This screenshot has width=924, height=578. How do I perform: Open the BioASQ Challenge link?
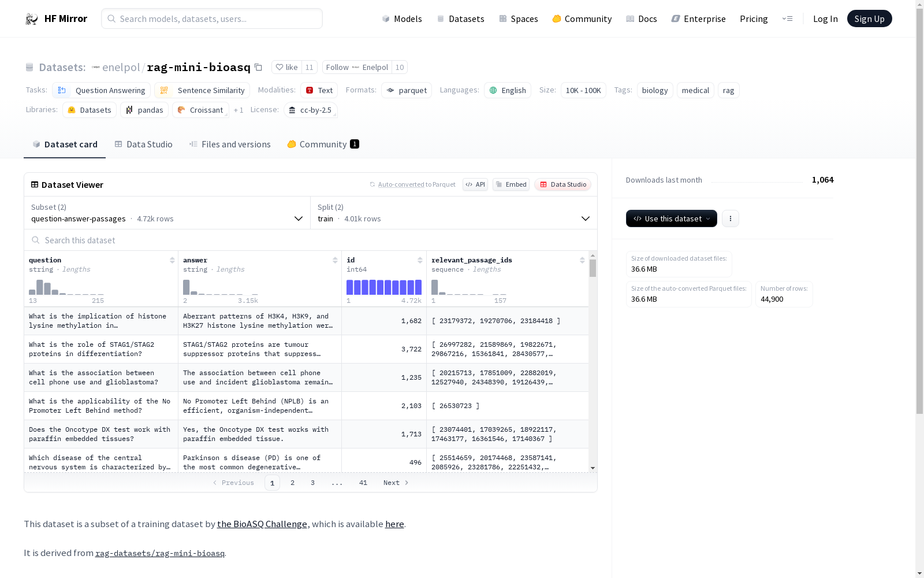[262, 524]
